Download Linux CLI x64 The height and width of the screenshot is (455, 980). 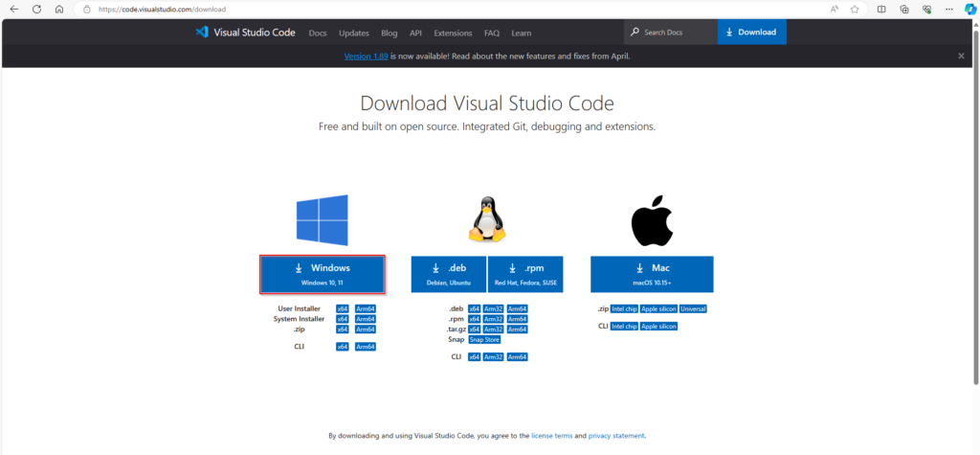click(475, 356)
